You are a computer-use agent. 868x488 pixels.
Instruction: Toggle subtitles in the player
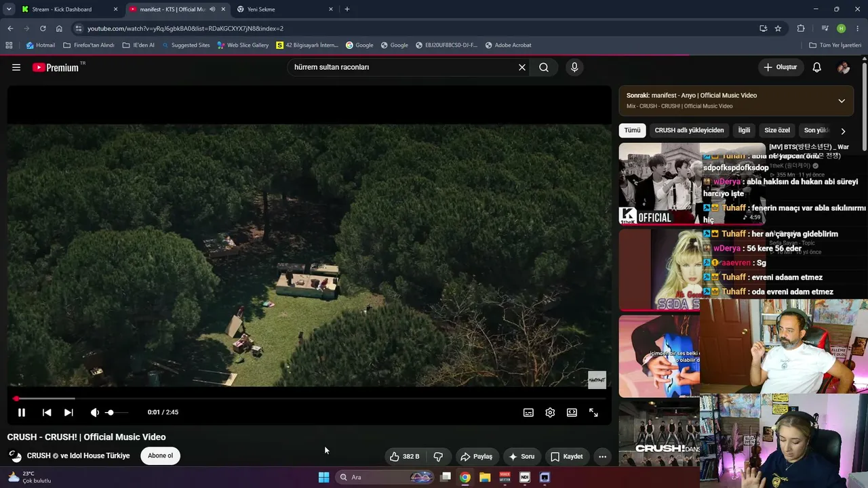tap(528, 412)
